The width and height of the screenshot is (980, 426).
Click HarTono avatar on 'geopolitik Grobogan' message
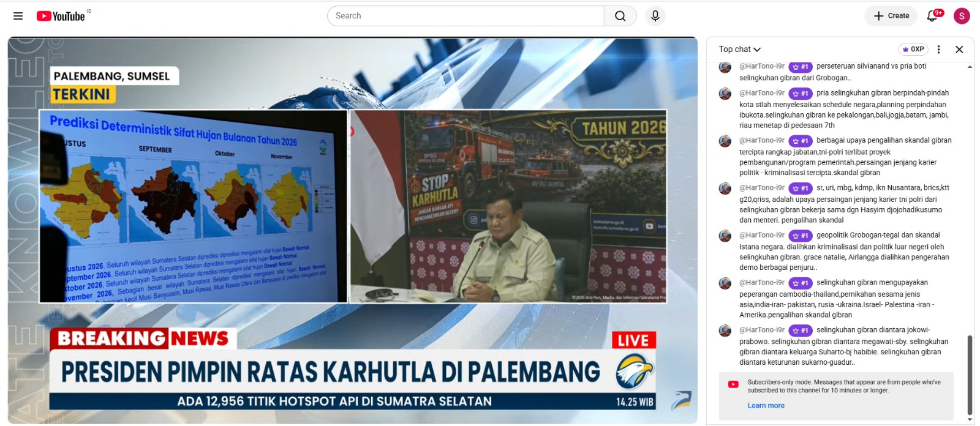coord(725,236)
